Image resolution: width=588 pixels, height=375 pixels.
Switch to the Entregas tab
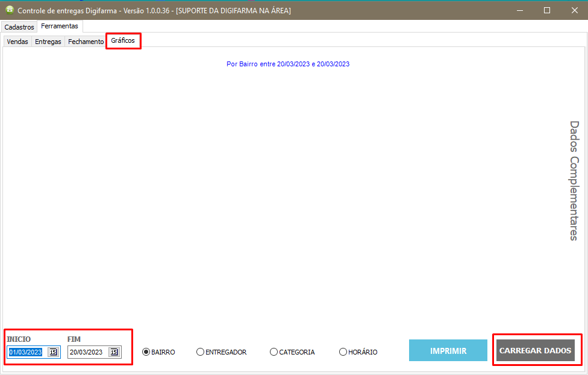pyautogui.click(x=48, y=42)
